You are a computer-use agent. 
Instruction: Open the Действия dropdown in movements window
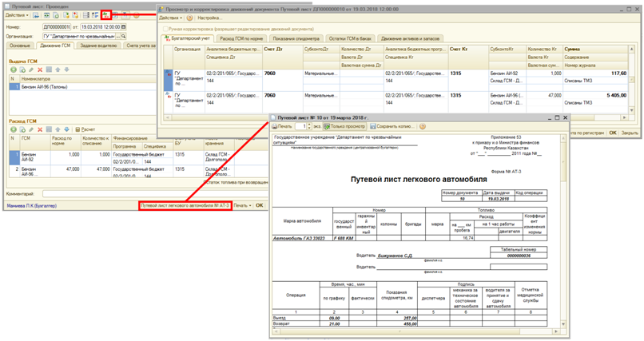coord(171,18)
